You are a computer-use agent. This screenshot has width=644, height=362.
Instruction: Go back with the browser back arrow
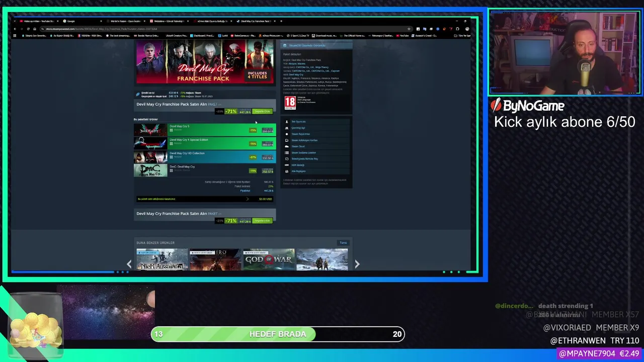tap(16, 29)
